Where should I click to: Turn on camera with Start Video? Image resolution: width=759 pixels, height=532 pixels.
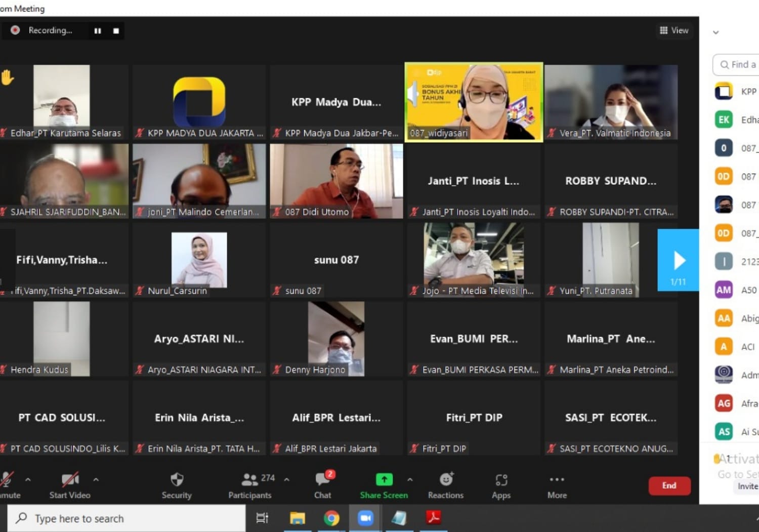pos(70,480)
